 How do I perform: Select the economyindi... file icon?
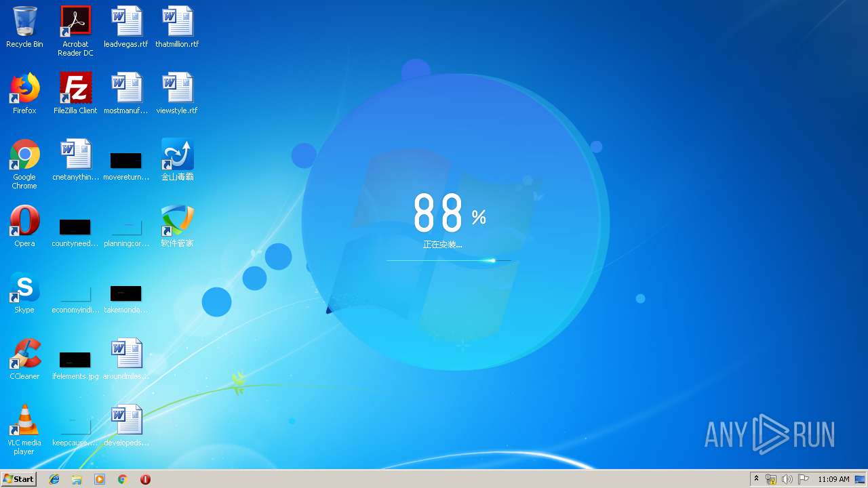click(x=75, y=299)
